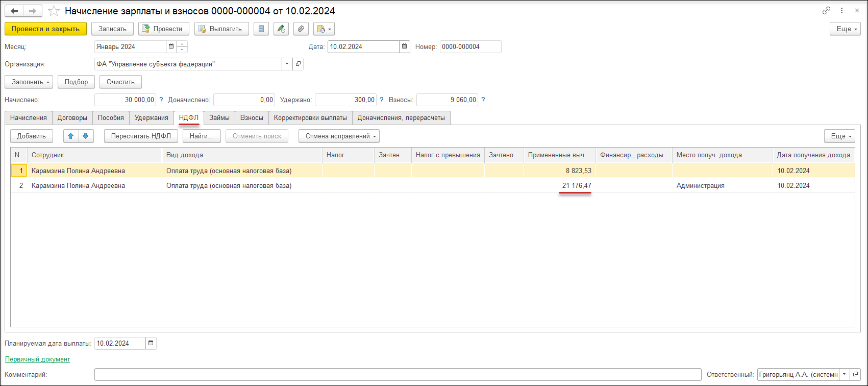Open the Первичный документ link

tap(37, 359)
